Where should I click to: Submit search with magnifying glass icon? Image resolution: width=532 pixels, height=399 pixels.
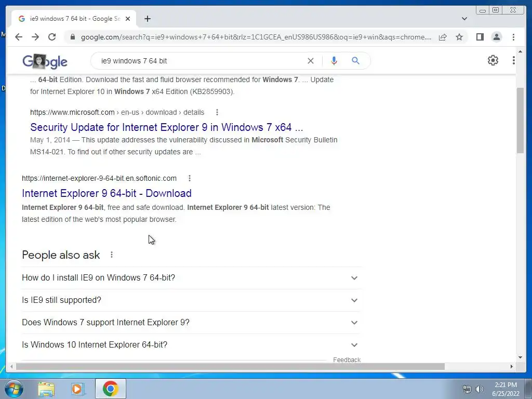tap(355, 61)
